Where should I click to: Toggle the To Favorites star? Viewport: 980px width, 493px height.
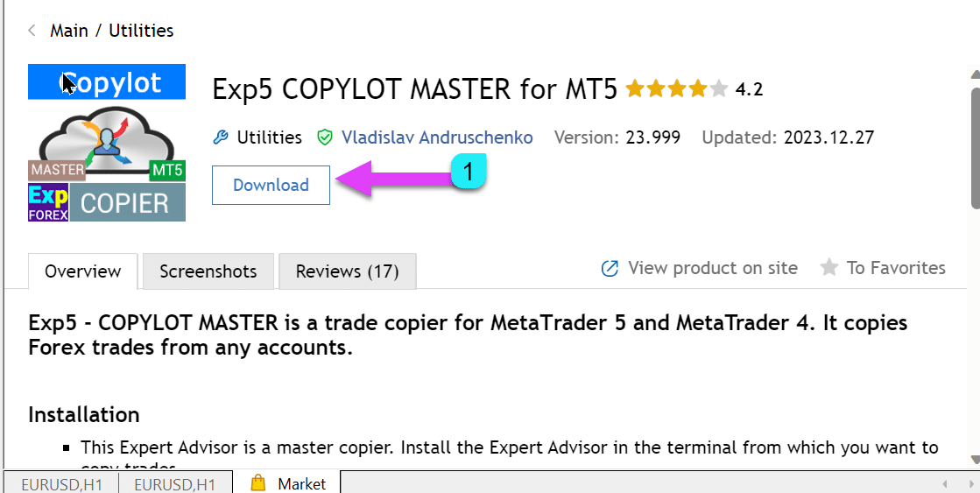[828, 268]
